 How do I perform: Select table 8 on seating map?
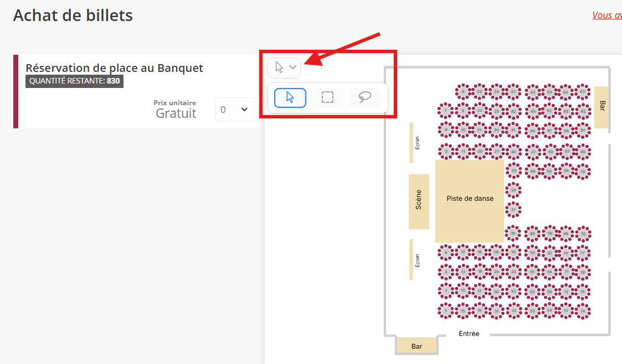tap(462, 92)
